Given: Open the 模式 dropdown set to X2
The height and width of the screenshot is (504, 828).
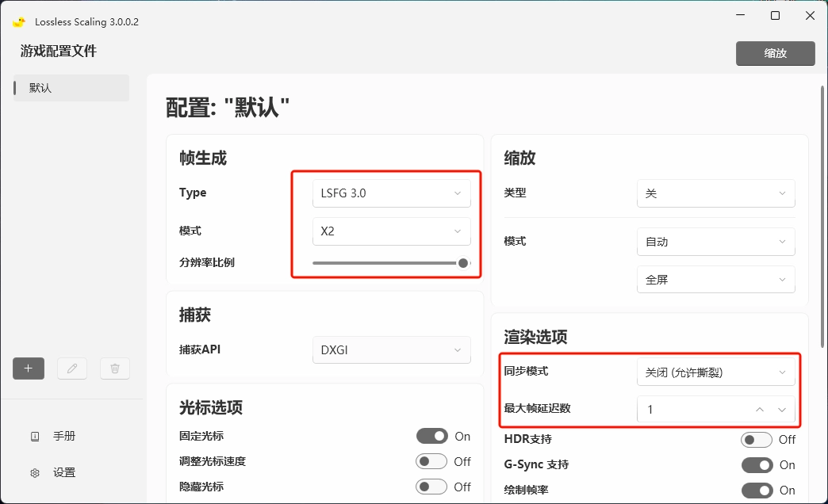Looking at the screenshot, I should click(x=391, y=231).
